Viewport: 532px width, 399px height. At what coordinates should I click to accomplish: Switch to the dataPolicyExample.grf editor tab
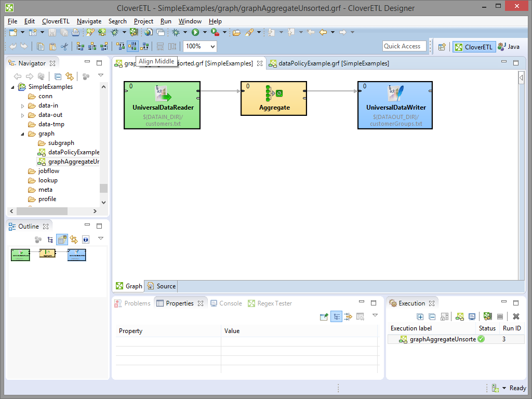coord(333,63)
